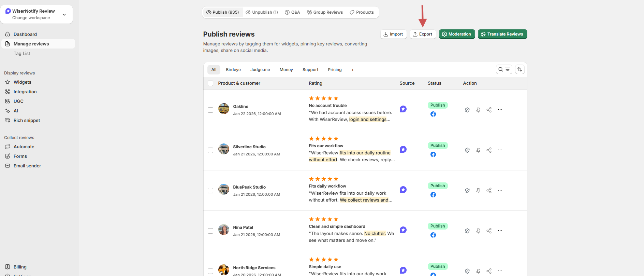The width and height of the screenshot is (644, 276).
Task: Add a new tag tab with plus
Action: pos(353,70)
